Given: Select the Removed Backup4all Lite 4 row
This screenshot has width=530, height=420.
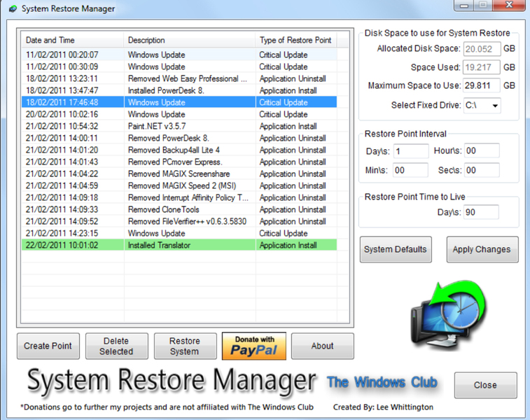Looking at the screenshot, I should [179, 150].
